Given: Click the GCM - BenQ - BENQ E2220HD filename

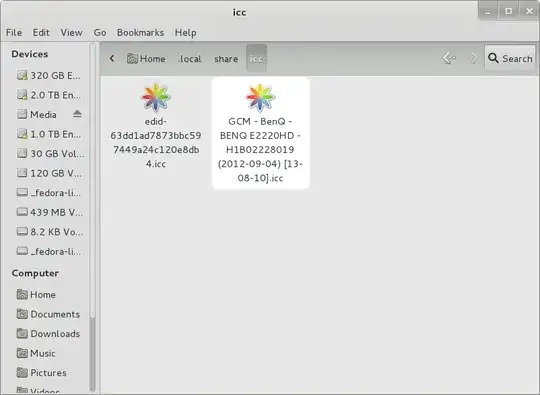Looking at the screenshot, I should [x=260, y=150].
